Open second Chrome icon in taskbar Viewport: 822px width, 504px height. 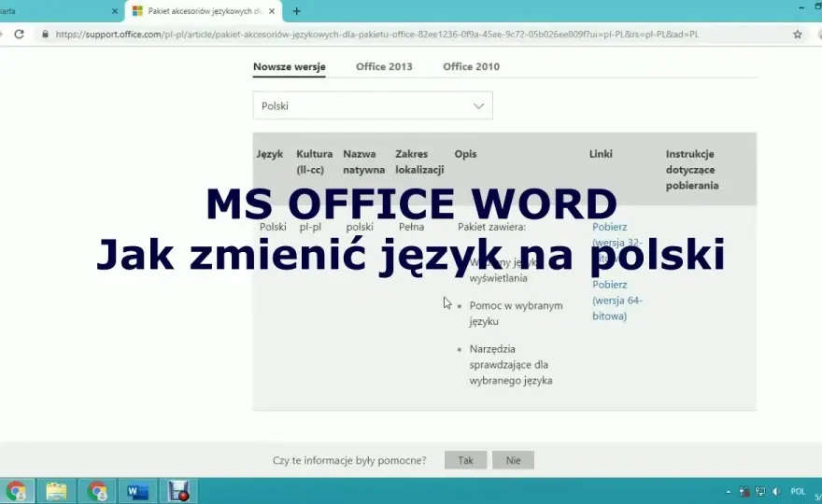[x=97, y=492]
